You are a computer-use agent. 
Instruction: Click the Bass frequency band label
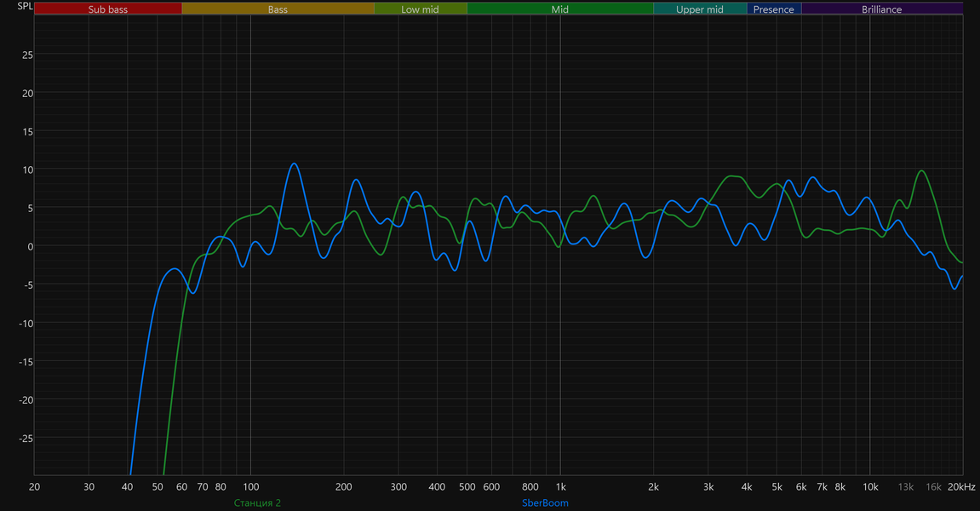tap(278, 9)
